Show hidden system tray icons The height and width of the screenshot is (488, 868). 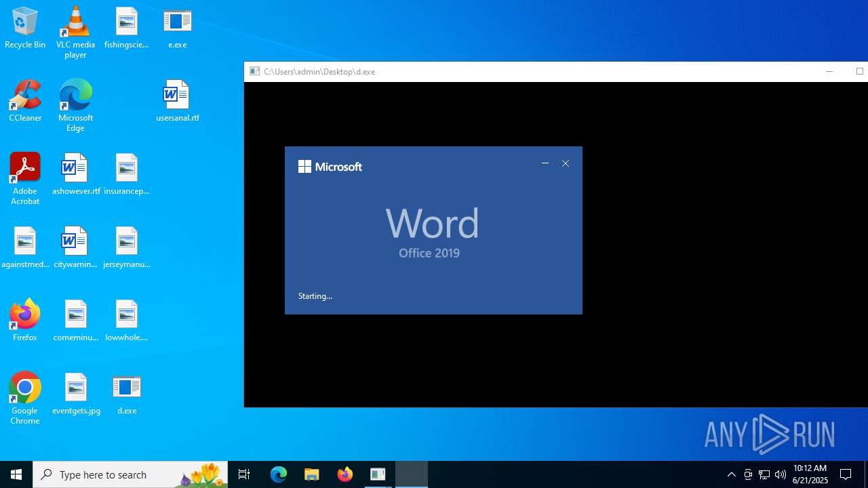731,474
